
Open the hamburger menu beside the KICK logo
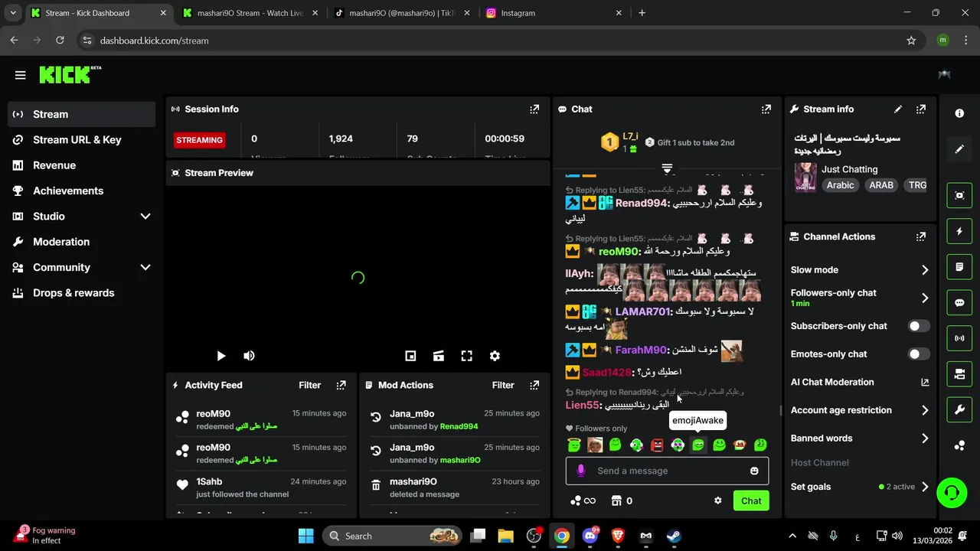coord(20,75)
